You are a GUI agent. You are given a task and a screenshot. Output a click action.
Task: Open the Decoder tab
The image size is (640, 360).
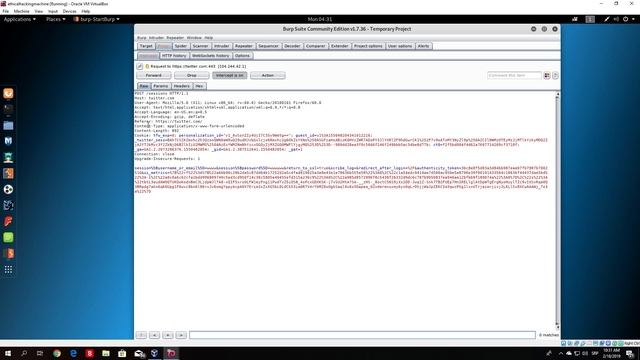coord(292,46)
